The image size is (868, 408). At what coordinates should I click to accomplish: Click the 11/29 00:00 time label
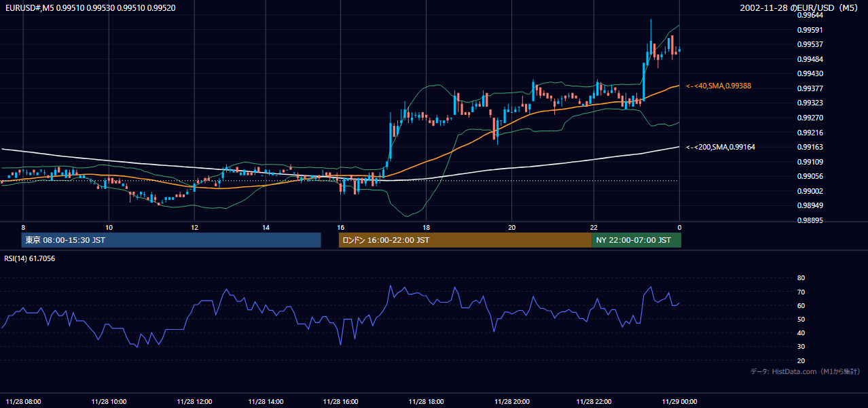coord(679,402)
